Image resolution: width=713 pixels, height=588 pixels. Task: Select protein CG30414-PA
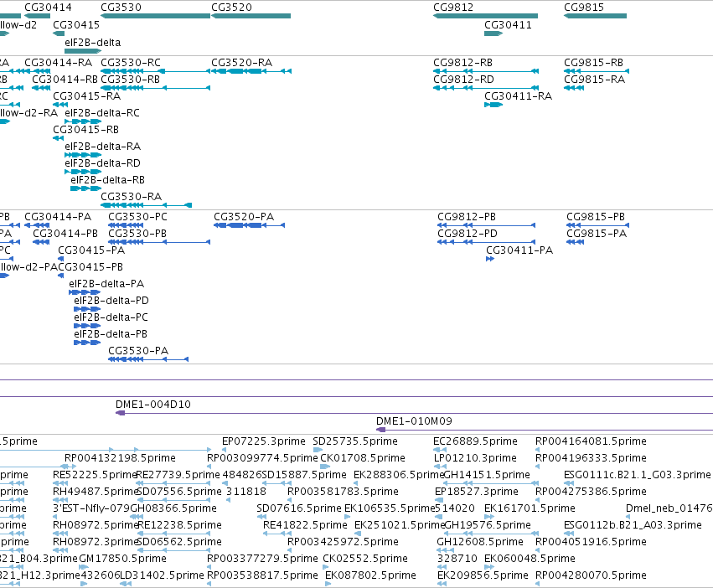coord(58,217)
